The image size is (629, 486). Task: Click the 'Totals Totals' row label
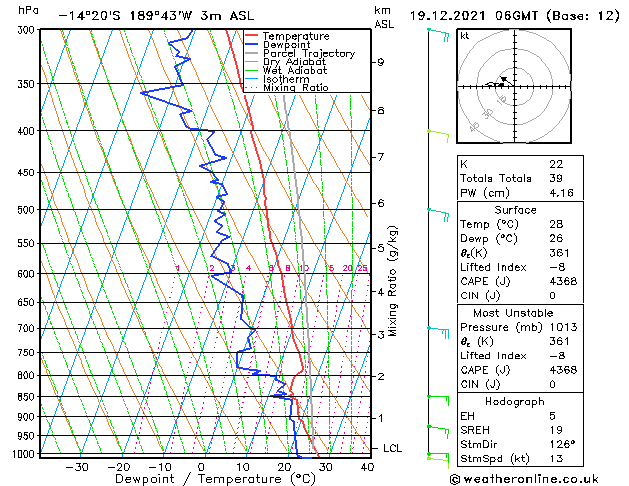(x=496, y=178)
